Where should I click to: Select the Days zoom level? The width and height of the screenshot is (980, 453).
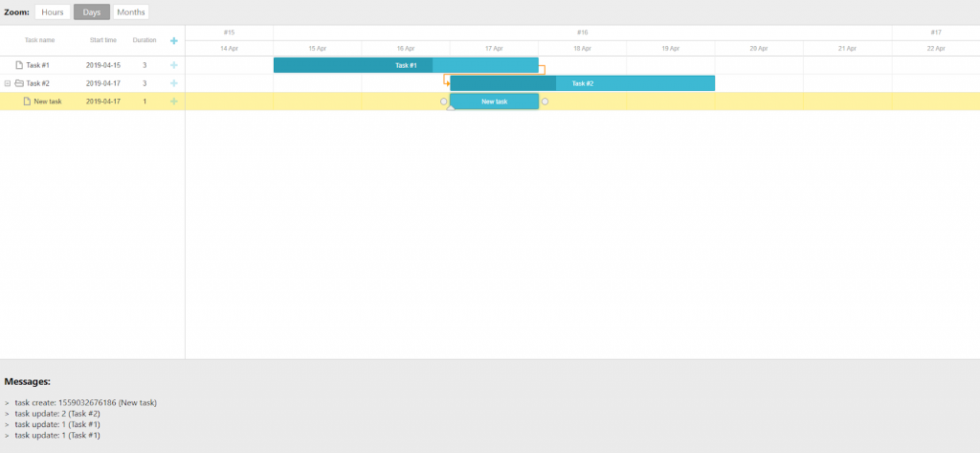click(x=92, y=11)
